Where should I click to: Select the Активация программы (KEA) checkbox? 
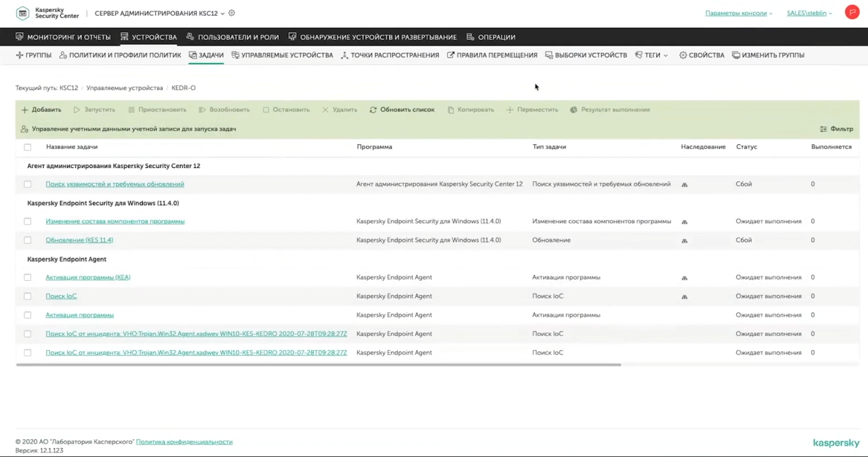(x=27, y=277)
